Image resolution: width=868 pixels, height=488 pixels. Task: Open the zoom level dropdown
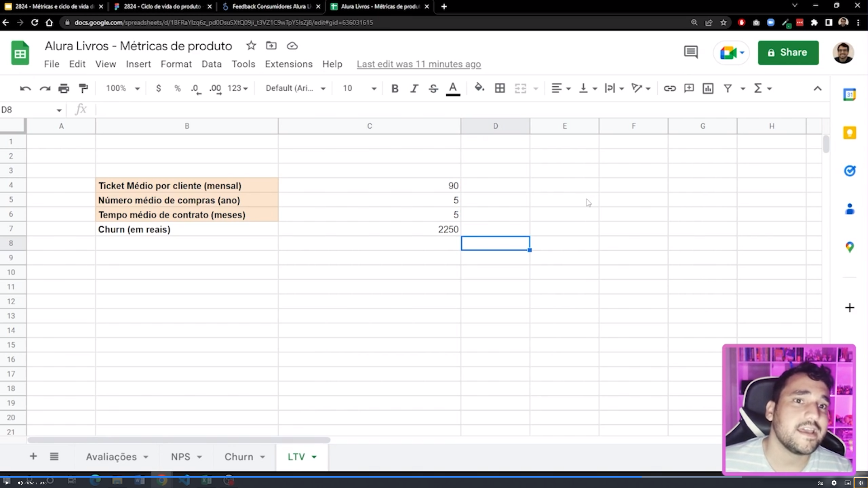(123, 89)
